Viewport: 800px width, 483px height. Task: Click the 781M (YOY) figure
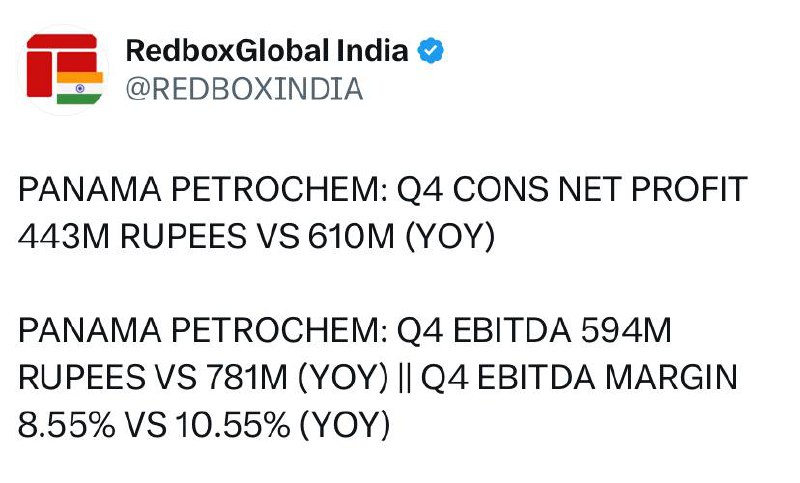tap(297, 378)
